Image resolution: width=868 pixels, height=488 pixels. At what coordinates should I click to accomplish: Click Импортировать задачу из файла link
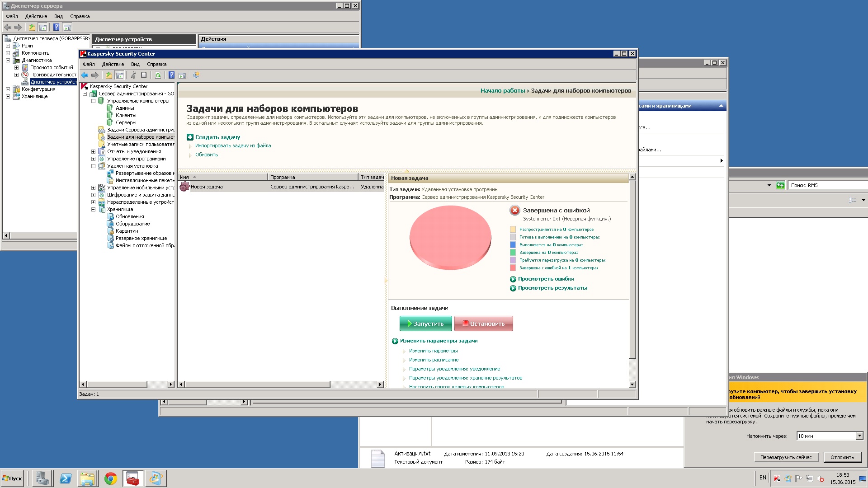point(233,145)
